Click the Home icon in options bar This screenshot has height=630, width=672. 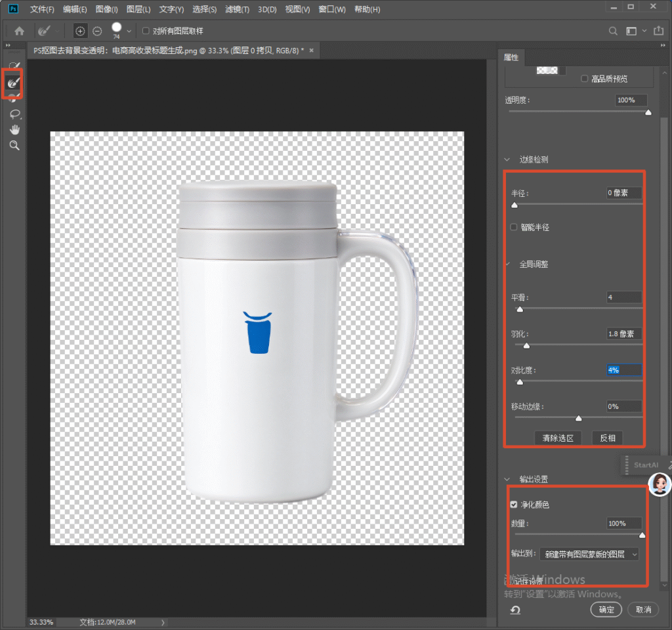tap(19, 31)
